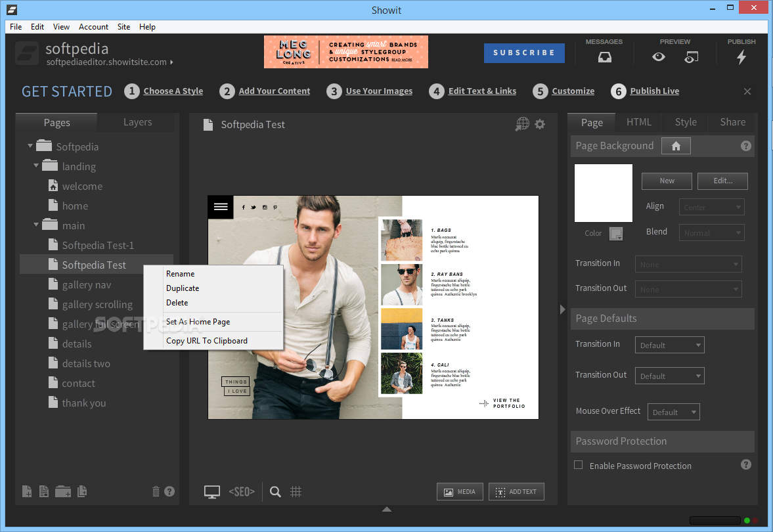Click the Showit logo beside softpedia
Viewport: 773px width, 532px height.
[27, 53]
